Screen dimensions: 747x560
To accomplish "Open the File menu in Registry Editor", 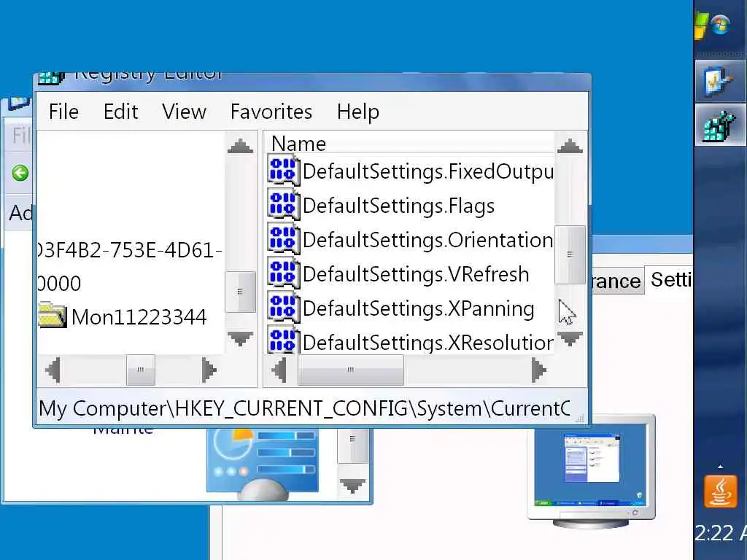I will [63, 112].
